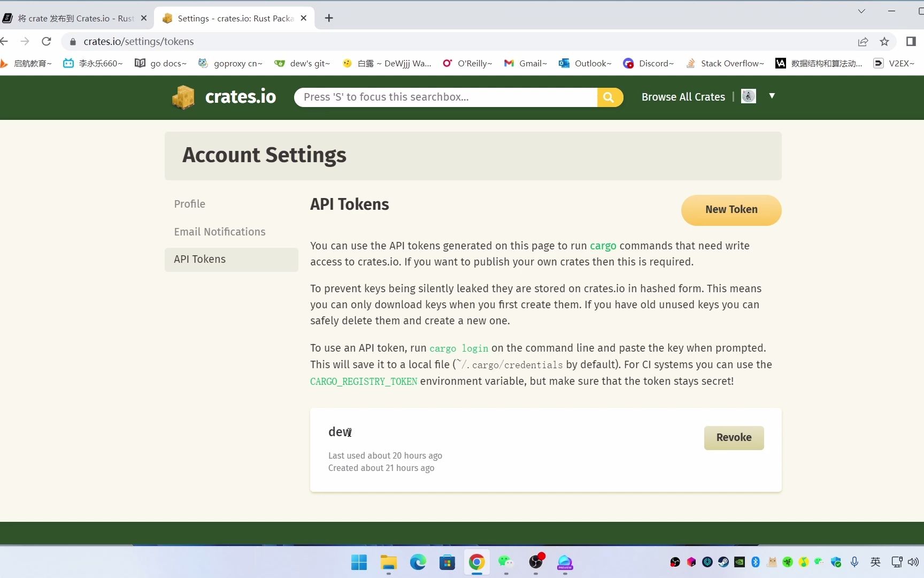Select API Tokens in the sidebar
The image size is (924, 578).
[x=231, y=260]
